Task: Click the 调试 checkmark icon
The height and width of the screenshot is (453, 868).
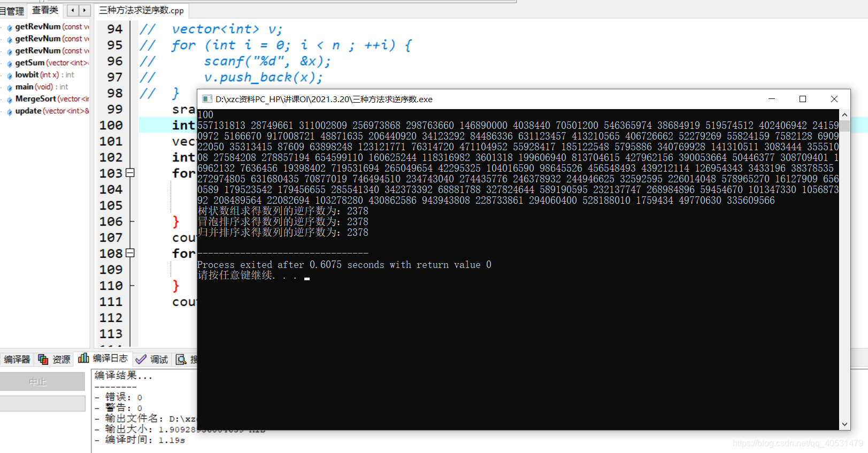Action: coord(141,359)
